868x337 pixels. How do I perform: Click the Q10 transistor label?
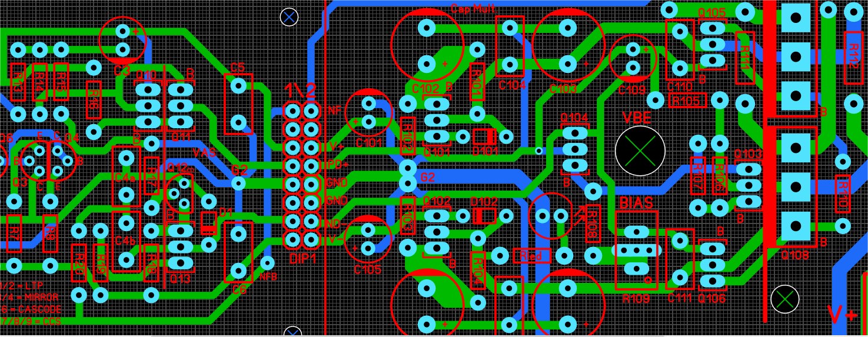pyautogui.click(x=146, y=75)
